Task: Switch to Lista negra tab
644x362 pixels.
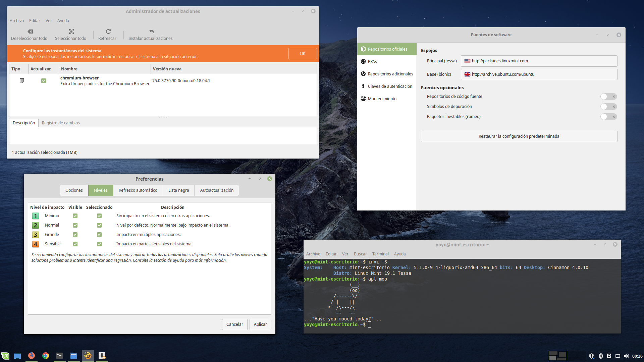Action: point(178,190)
